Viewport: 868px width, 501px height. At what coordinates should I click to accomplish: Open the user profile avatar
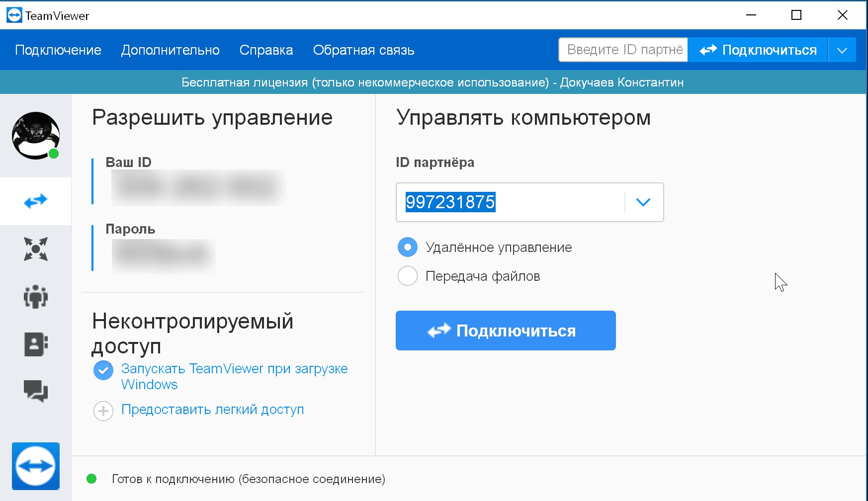pos(36,135)
